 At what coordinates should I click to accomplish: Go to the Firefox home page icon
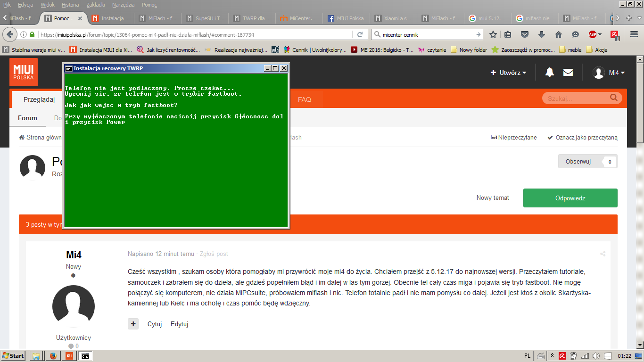559,34
